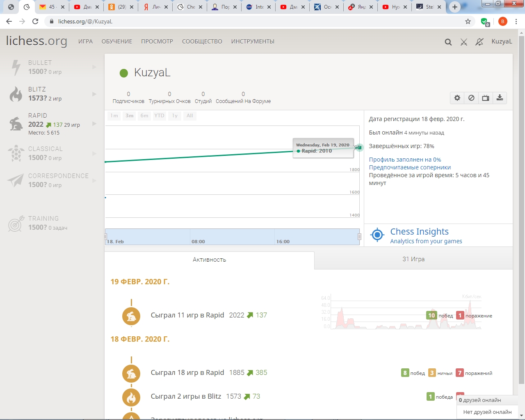Open profile settings gear button
Image resolution: width=525 pixels, height=420 pixels.
point(457,98)
